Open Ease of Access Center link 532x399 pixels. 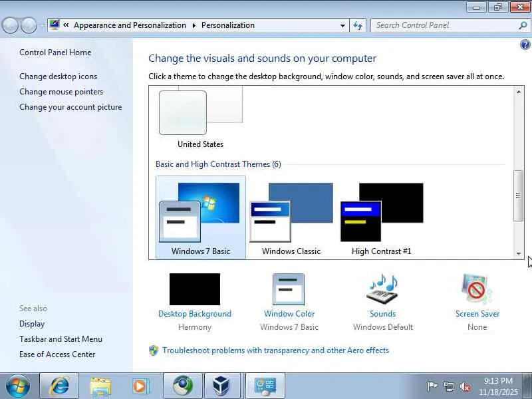57,354
